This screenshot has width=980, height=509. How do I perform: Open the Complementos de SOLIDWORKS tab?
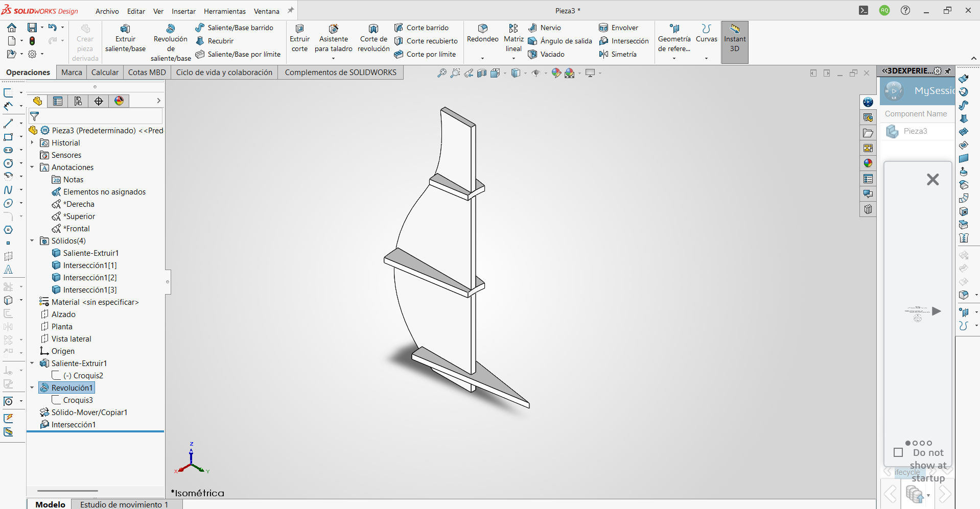[340, 72]
